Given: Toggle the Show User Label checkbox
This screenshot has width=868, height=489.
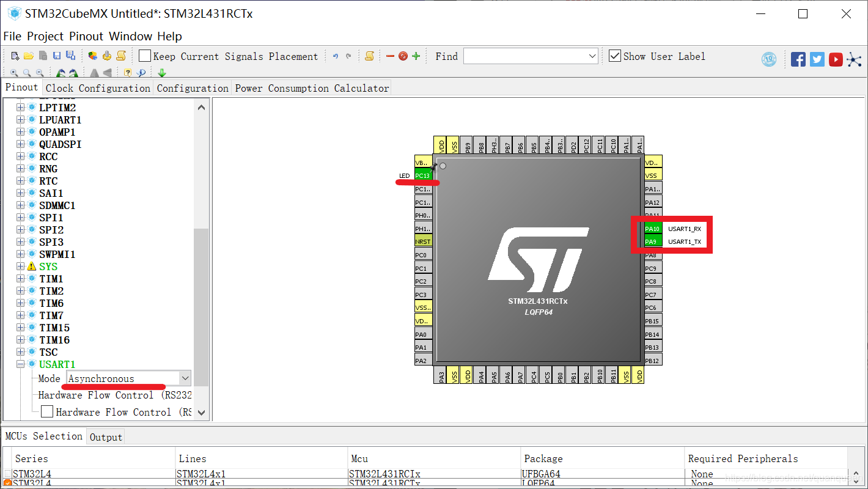Looking at the screenshot, I should 615,56.
